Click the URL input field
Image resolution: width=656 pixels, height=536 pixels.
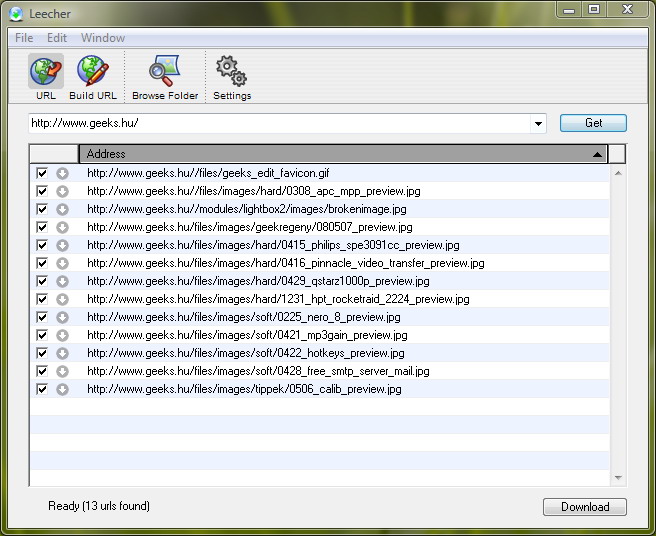point(280,124)
